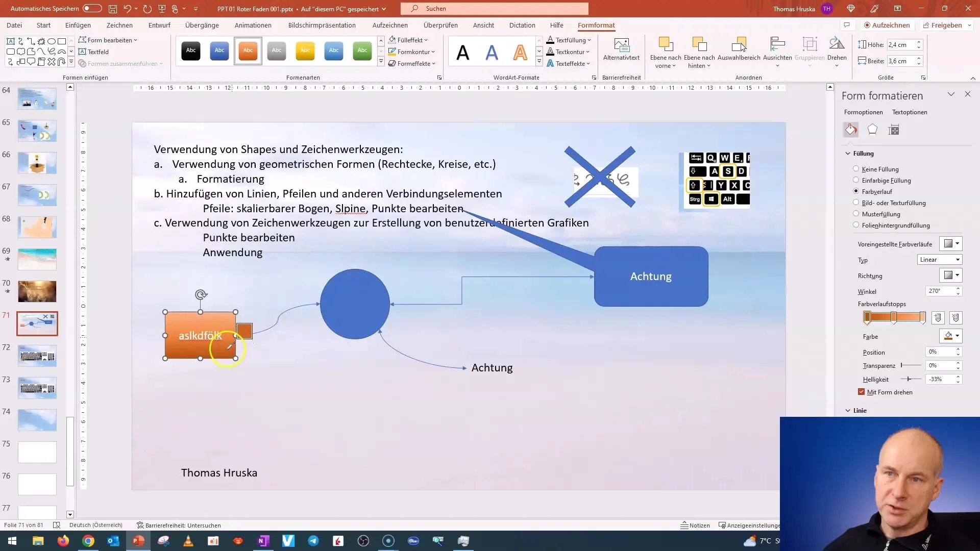This screenshot has height=551, width=980.
Task: Click the Ausrichten align icon
Action: tap(777, 52)
